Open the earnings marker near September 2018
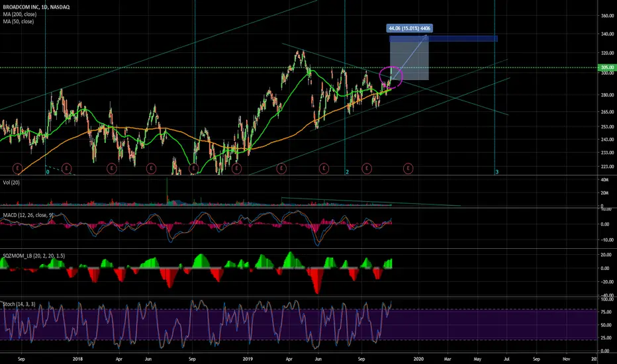This screenshot has height=364, width=617. (193, 169)
